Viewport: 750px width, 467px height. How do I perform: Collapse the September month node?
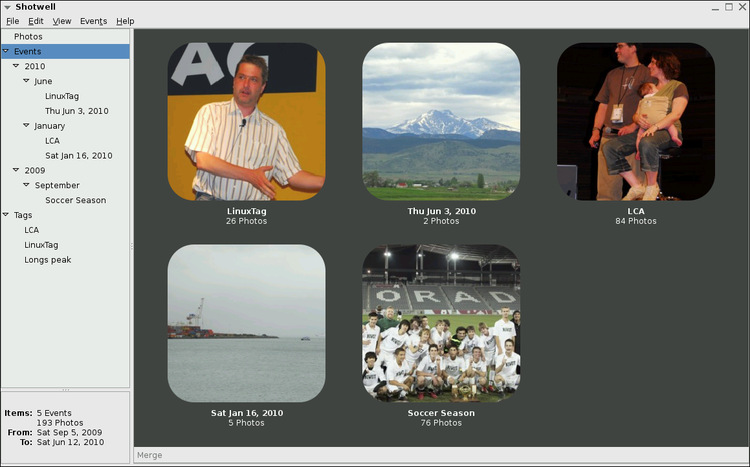point(26,185)
